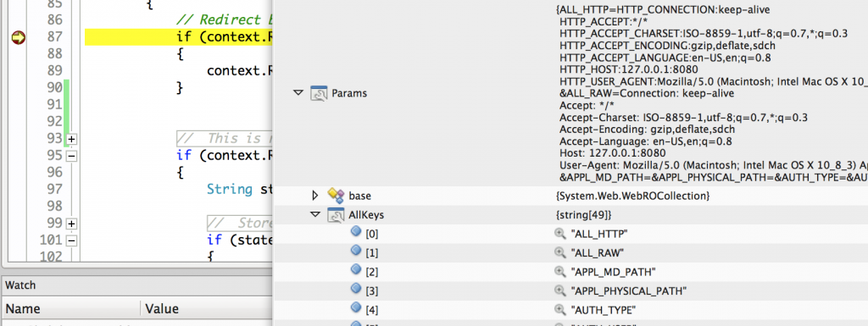Click the Watch panel title
Screen dimensions: 868x326
coord(20,285)
